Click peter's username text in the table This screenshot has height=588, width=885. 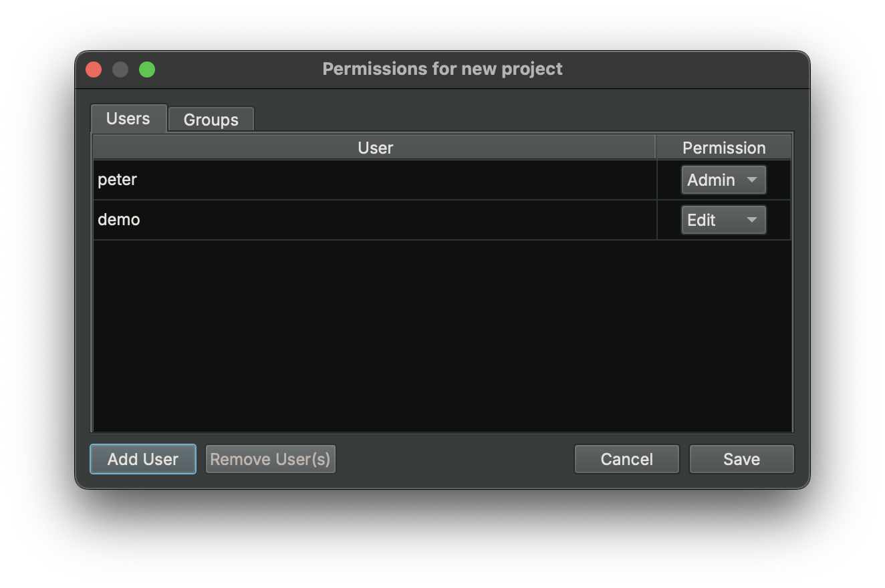coord(117,179)
